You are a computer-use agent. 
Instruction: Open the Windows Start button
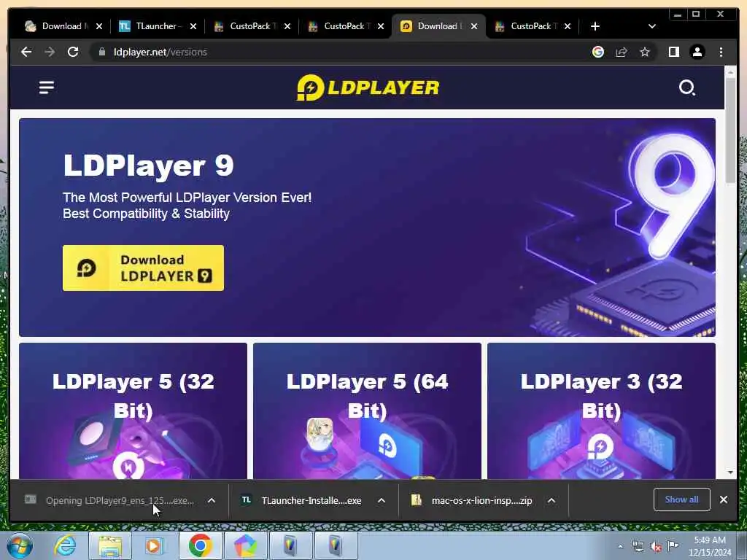click(x=20, y=545)
